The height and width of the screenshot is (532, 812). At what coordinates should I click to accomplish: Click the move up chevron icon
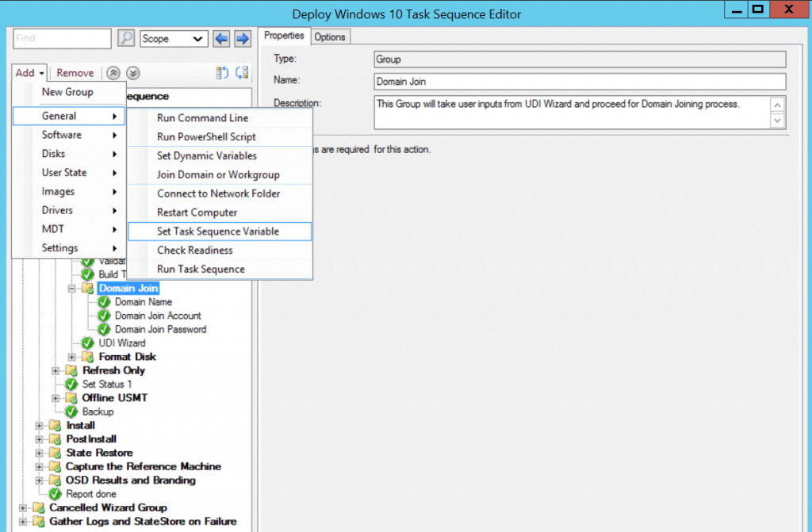click(113, 73)
